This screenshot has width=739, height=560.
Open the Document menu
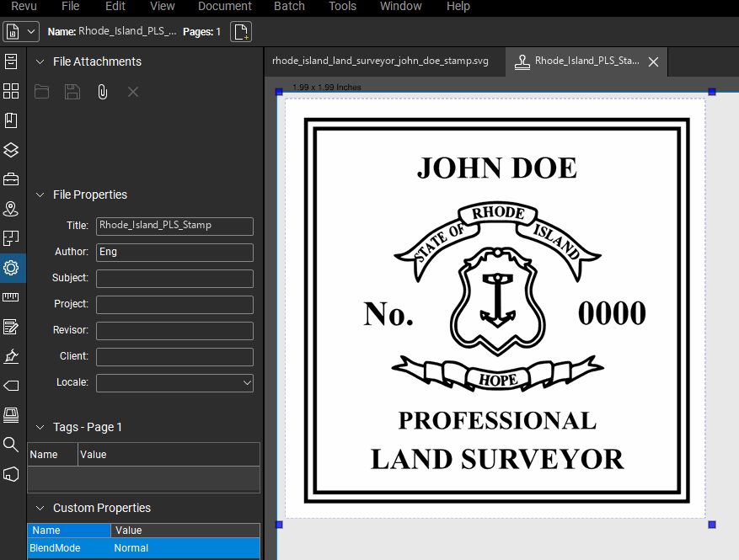[x=224, y=6]
